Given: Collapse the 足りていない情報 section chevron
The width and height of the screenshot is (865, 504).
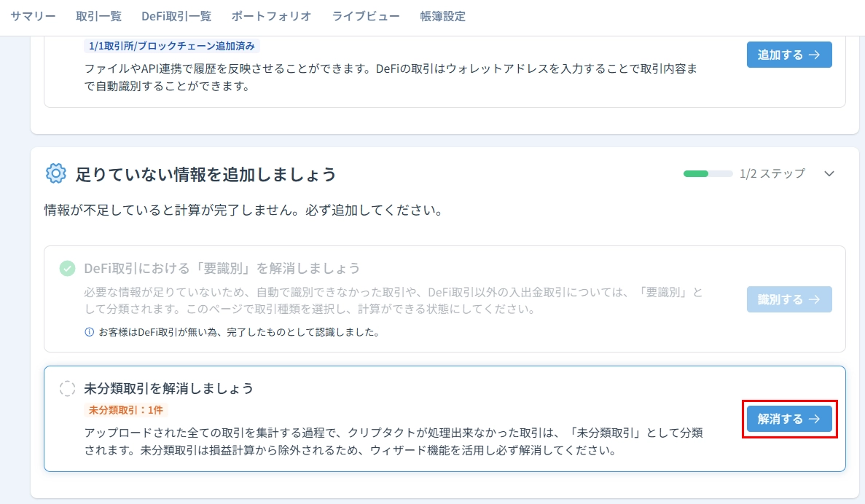Looking at the screenshot, I should [829, 173].
